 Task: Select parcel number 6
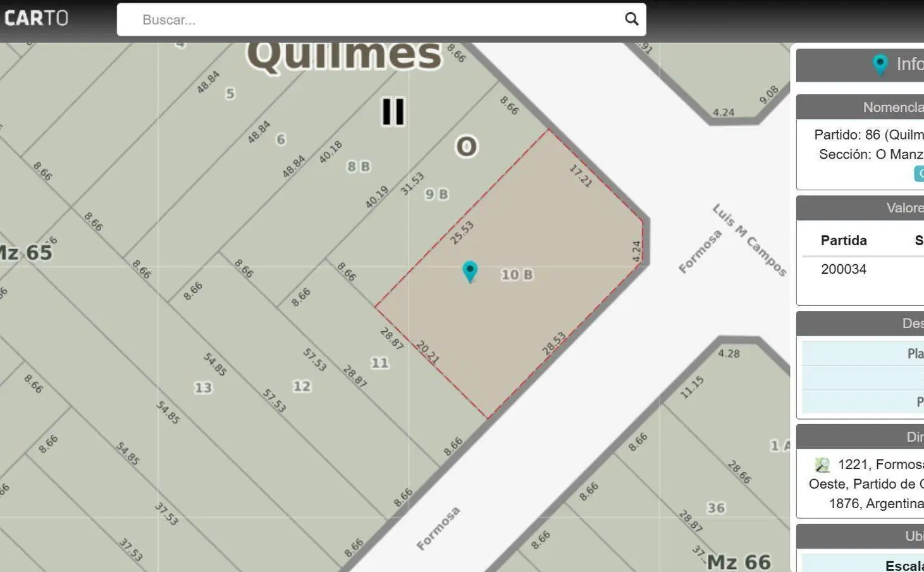281,139
